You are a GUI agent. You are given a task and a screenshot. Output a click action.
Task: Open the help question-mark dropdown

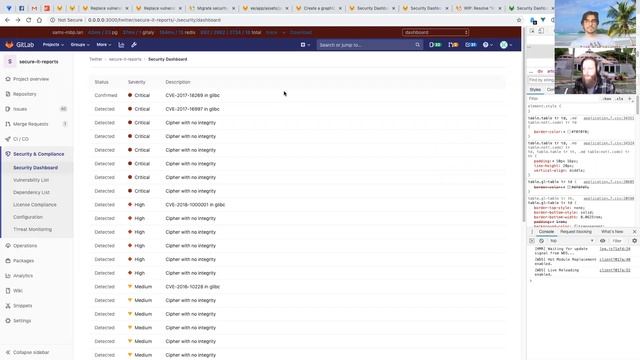click(x=487, y=45)
